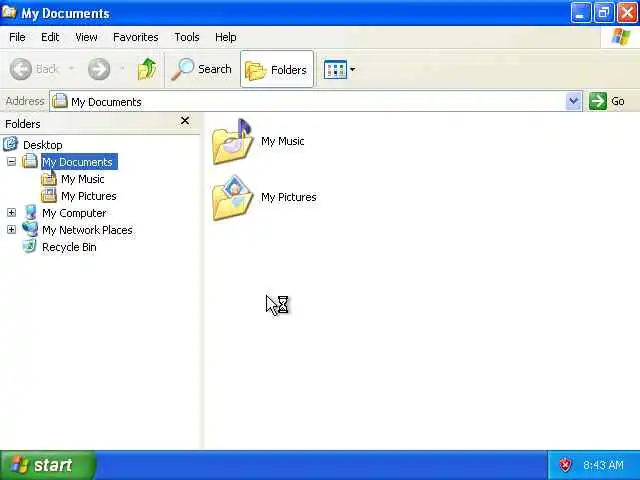Viewport: 640px width, 480px height.
Task: Click the My Pictures tree folder icon
Action: 49,196
